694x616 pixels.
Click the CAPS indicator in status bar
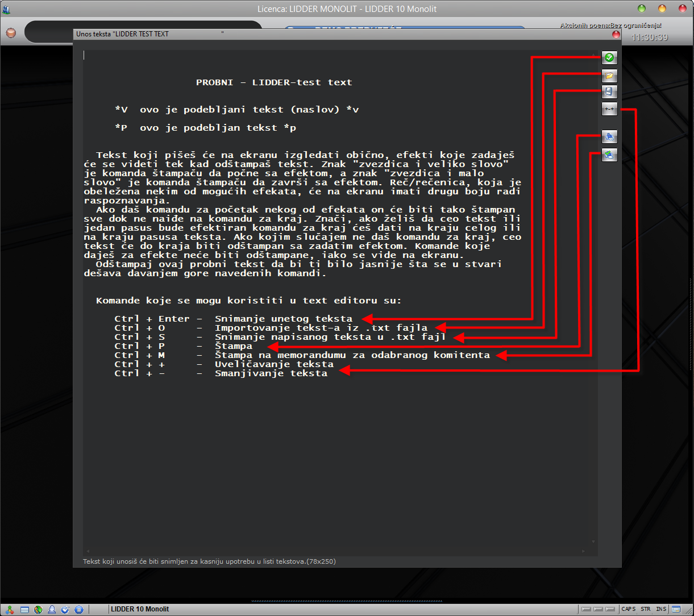[629, 609]
